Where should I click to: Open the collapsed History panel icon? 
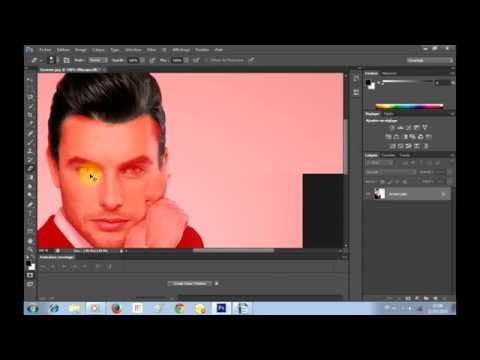point(356,79)
